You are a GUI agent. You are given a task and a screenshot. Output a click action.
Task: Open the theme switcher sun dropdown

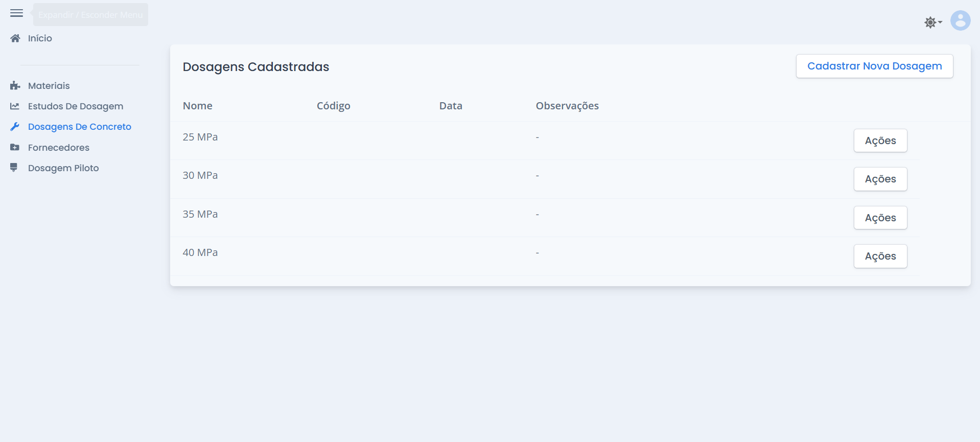(x=932, y=22)
